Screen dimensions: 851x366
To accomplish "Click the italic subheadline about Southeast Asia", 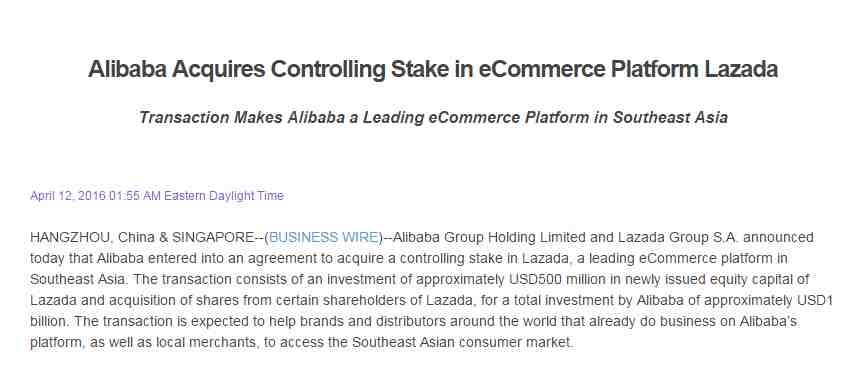I will [x=433, y=117].
